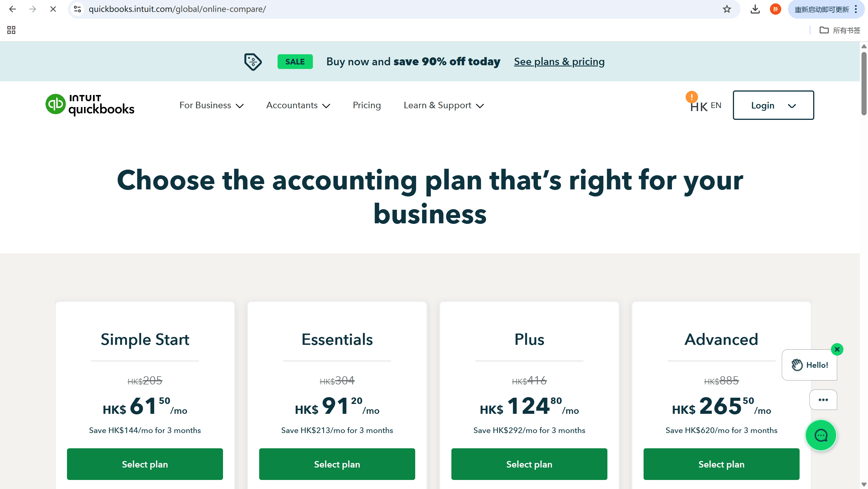Click the three-dot more options bubble
Image resolution: width=868 pixels, height=489 pixels.
(x=823, y=400)
